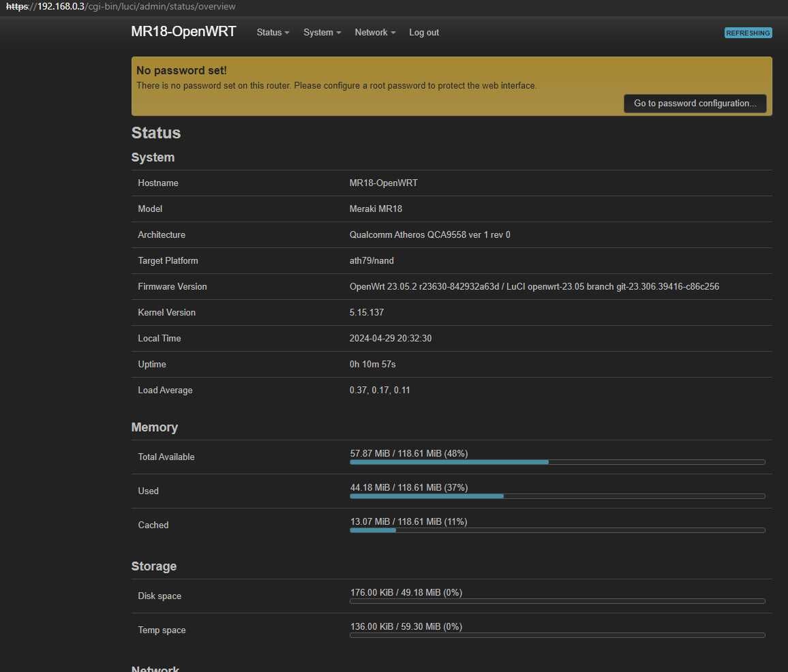
Task: Select the kernel version 5.15.137
Action: [x=366, y=312]
